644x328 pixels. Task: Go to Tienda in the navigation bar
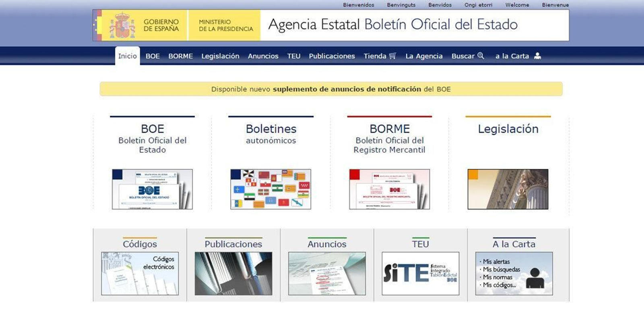(375, 56)
